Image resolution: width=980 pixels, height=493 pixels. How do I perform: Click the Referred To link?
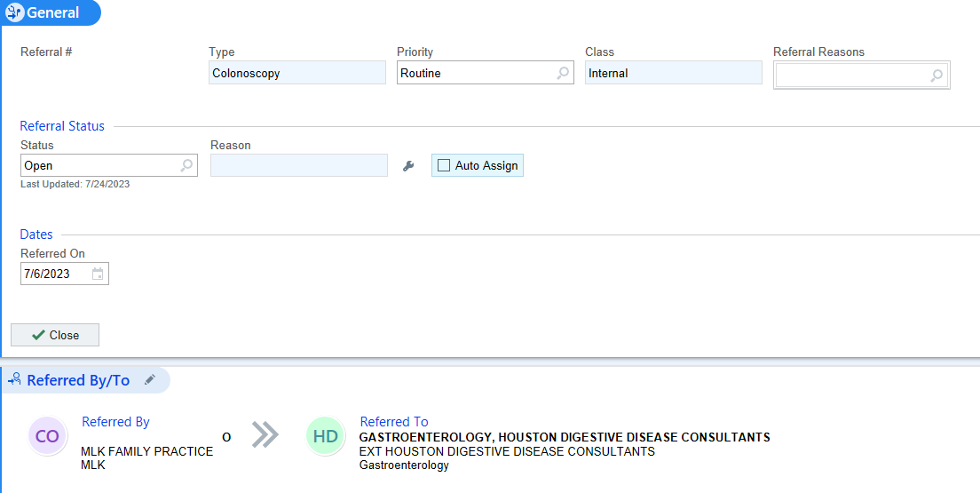pyautogui.click(x=394, y=422)
